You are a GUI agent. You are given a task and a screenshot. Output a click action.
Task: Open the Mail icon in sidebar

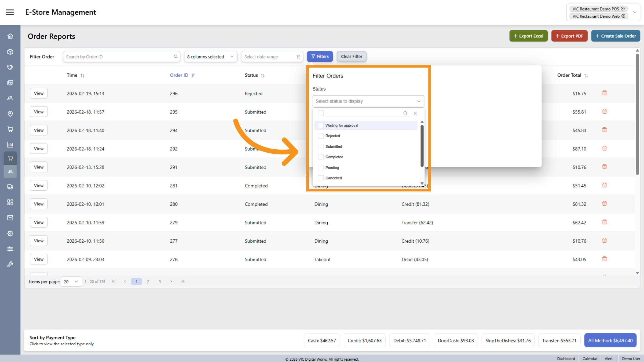click(10, 218)
